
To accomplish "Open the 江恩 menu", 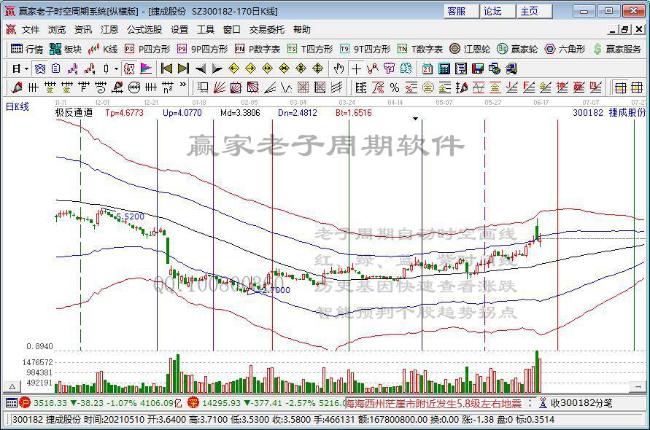I will (x=109, y=30).
